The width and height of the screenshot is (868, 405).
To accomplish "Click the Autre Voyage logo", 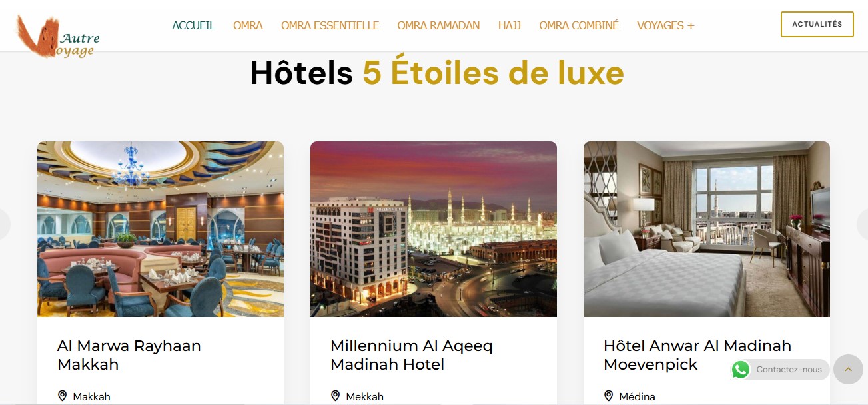I will tap(58, 37).
